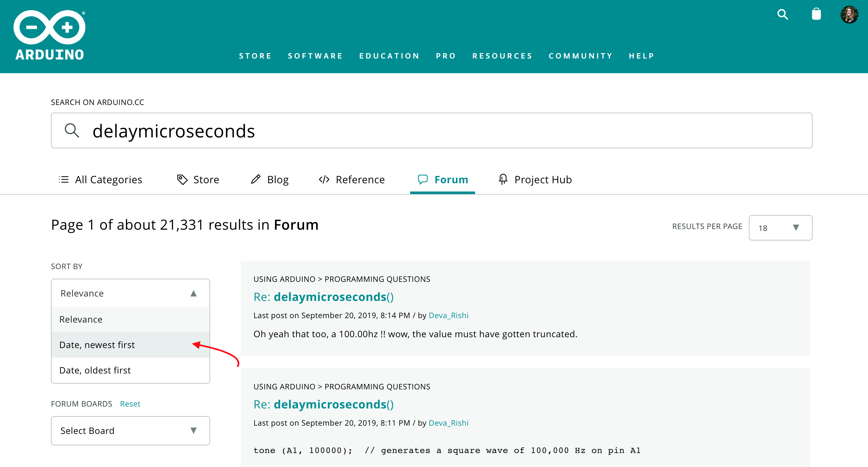Screen dimensions: 868x467
Task: Open the PRO menu
Action: [x=446, y=56]
